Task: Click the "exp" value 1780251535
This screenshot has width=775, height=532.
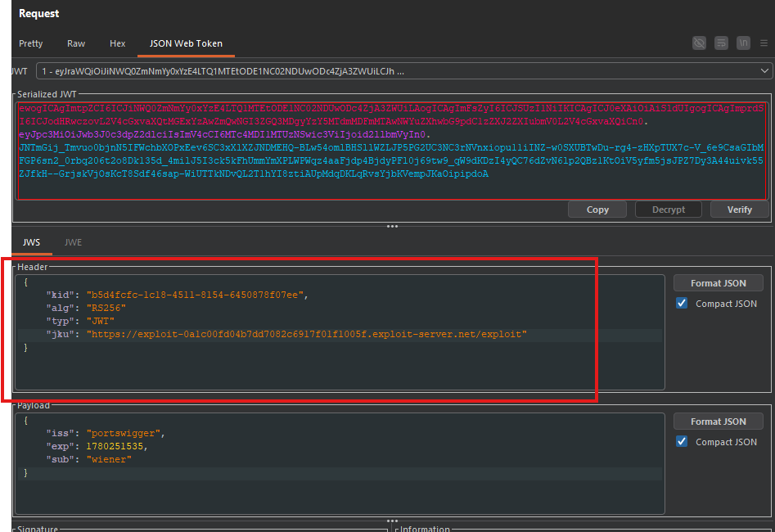Action: pos(115,446)
